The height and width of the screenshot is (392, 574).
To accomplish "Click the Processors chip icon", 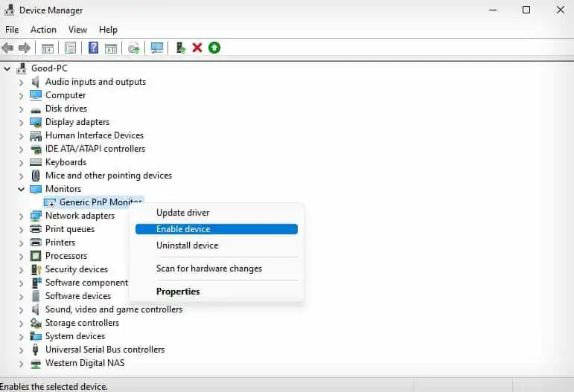I will click(x=36, y=256).
